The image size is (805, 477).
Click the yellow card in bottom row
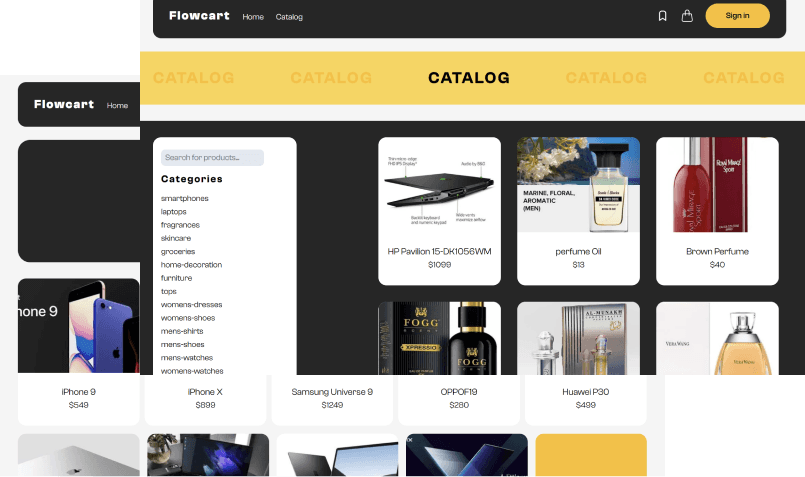(x=591, y=455)
